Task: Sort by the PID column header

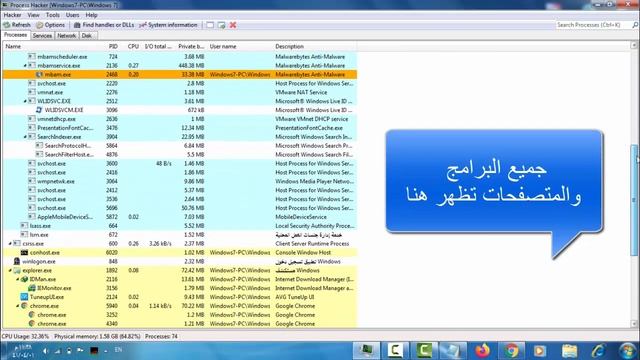Action: [x=113, y=47]
